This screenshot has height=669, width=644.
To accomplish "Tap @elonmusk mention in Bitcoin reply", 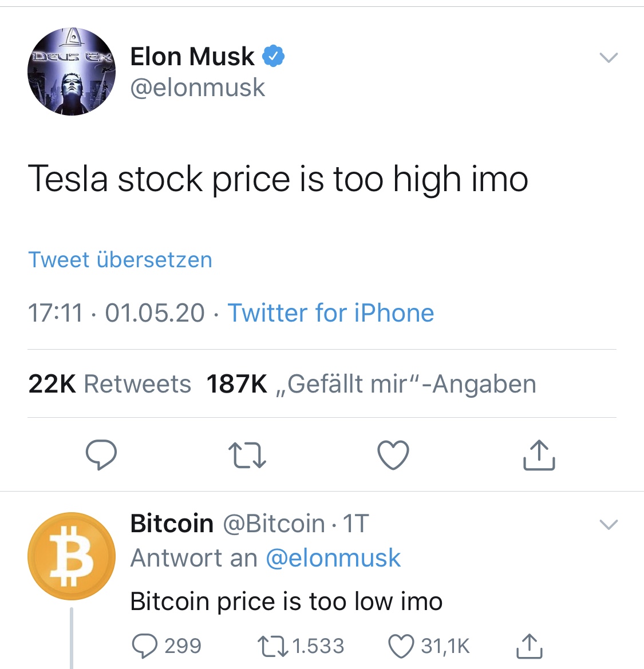I will tap(333, 558).
